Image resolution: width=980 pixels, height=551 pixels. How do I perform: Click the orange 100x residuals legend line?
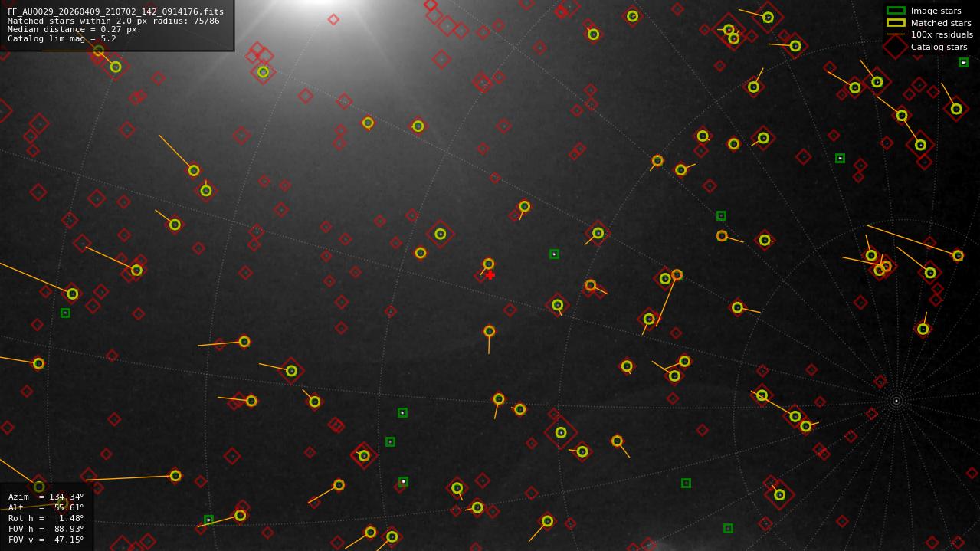pyautogui.click(x=896, y=34)
